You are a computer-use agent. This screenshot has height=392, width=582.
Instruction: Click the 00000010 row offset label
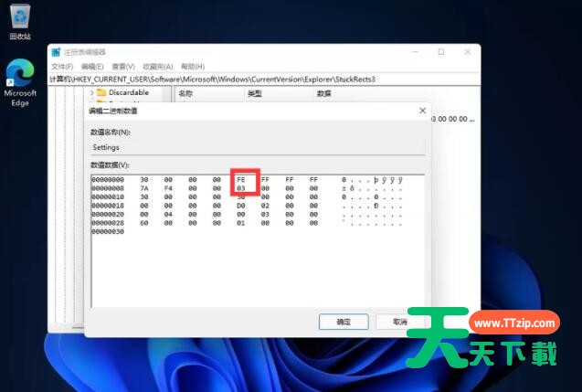click(x=108, y=197)
